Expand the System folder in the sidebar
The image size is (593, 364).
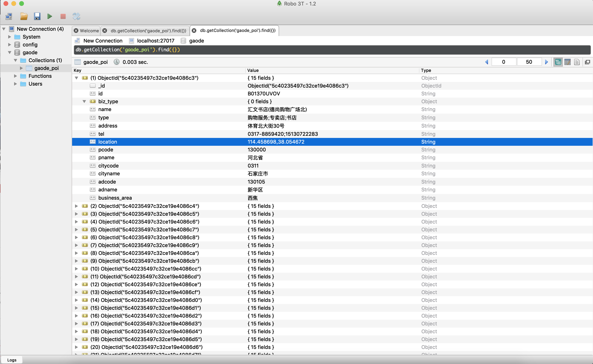10,37
